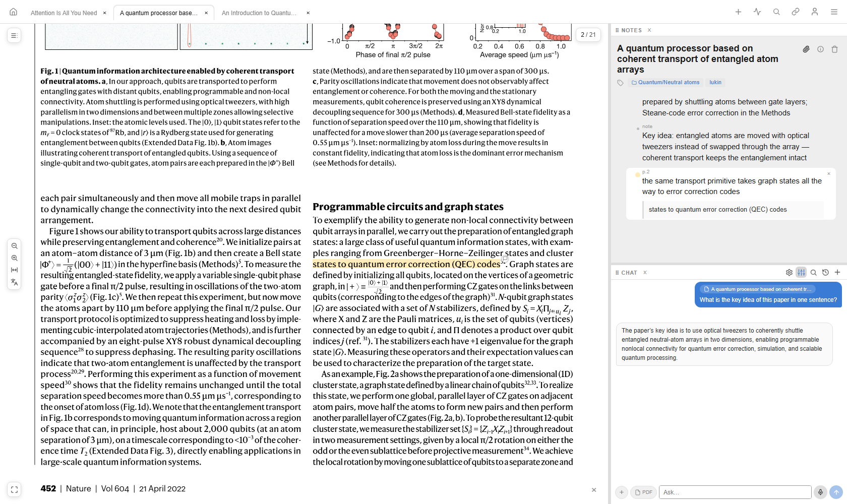Toggle the PDF context chip in chat
Viewport: 847px width, 504px height.
[643, 492]
